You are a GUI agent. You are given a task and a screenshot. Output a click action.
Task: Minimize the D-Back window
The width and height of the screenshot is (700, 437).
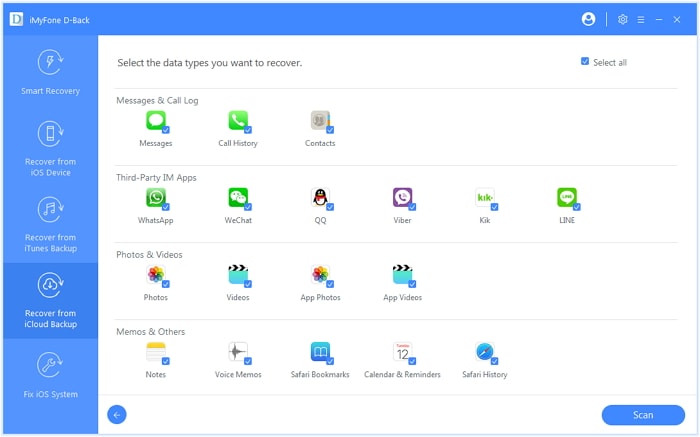[x=659, y=20]
